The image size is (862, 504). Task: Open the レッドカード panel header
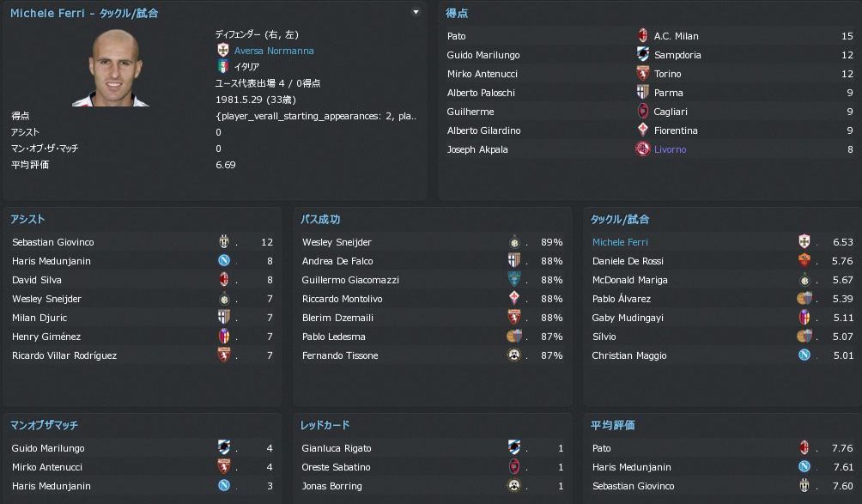(325, 425)
